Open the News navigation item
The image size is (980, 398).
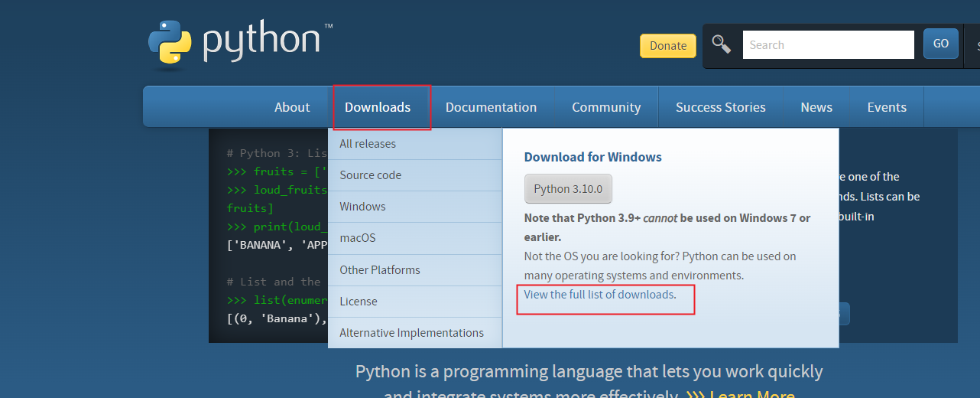pos(816,107)
